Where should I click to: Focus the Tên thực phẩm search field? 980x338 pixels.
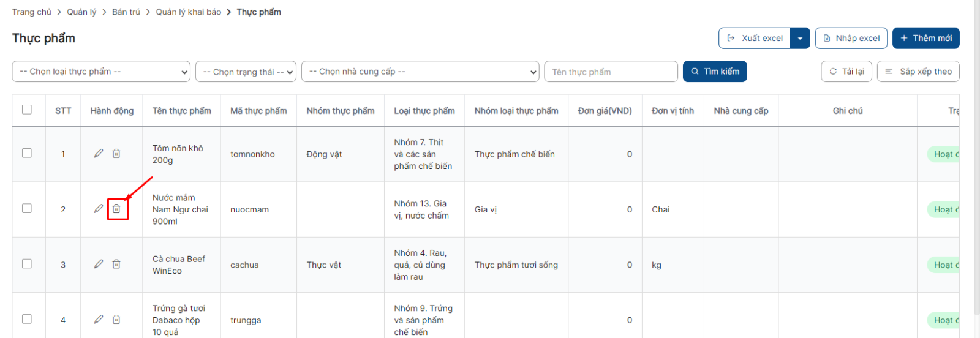611,72
